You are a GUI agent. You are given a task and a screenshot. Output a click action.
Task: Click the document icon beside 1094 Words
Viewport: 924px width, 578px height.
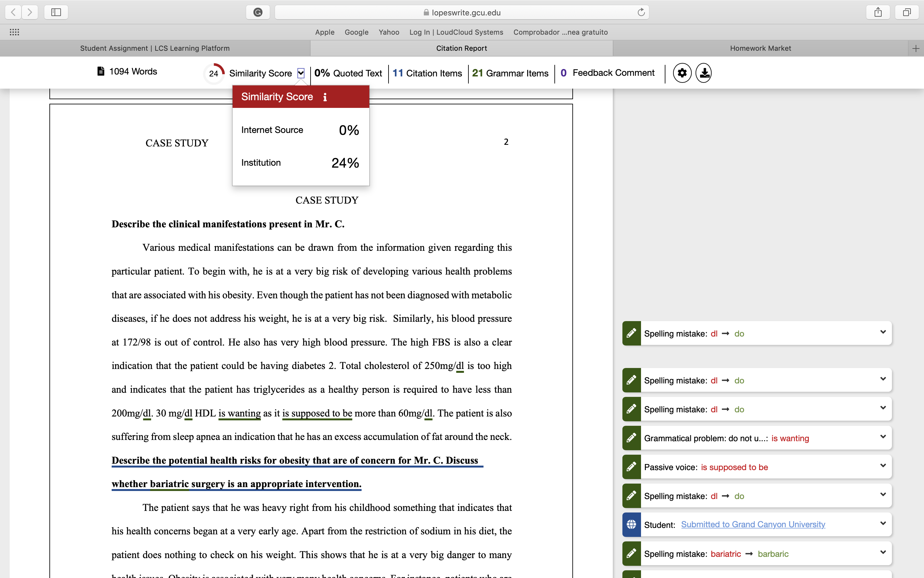click(101, 71)
